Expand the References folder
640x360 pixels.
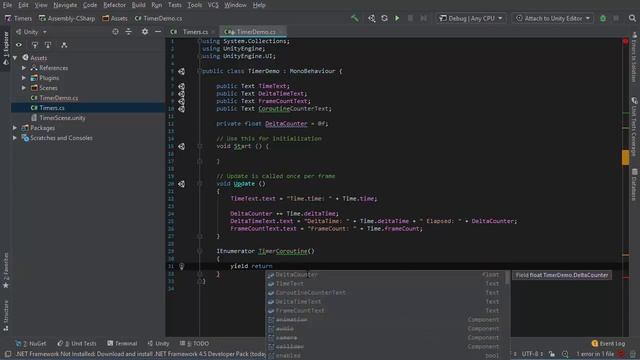point(24,68)
